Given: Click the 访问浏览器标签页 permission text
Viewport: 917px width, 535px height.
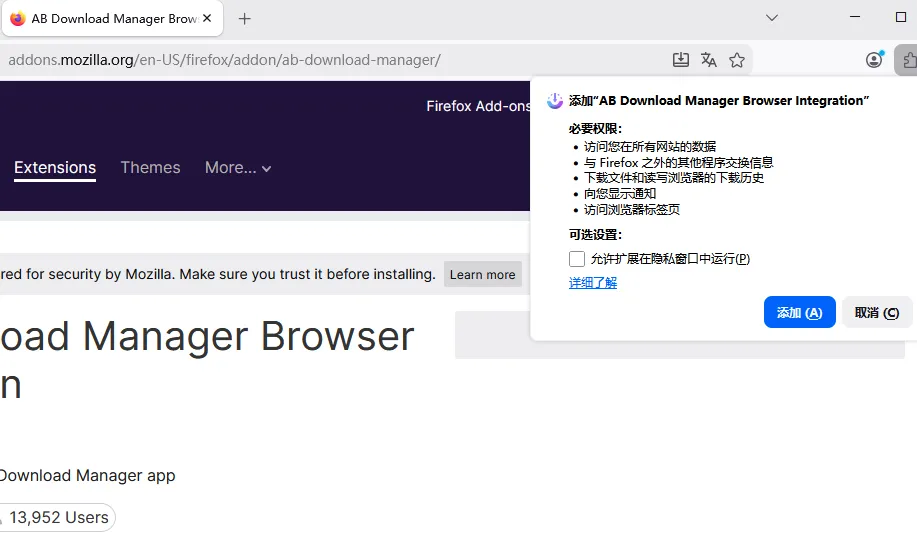Looking at the screenshot, I should pyautogui.click(x=632, y=209).
